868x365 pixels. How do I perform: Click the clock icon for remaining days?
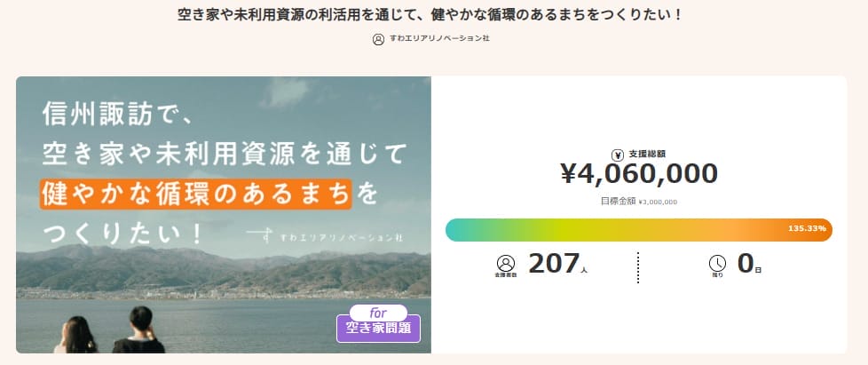(717, 263)
